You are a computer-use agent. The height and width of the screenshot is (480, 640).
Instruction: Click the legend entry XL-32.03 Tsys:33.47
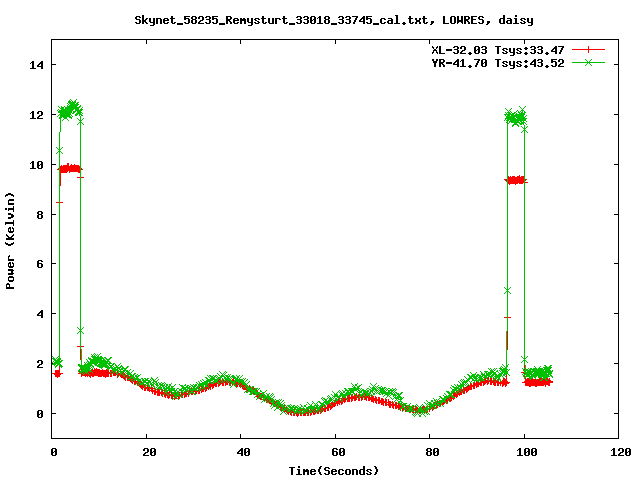tap(498, 50)
